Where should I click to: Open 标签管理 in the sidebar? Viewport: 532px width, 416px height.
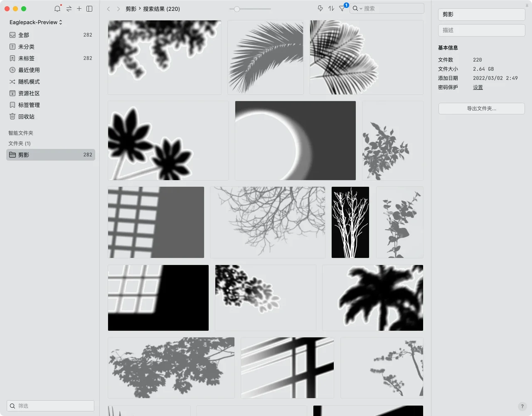[x=51, y=105]
